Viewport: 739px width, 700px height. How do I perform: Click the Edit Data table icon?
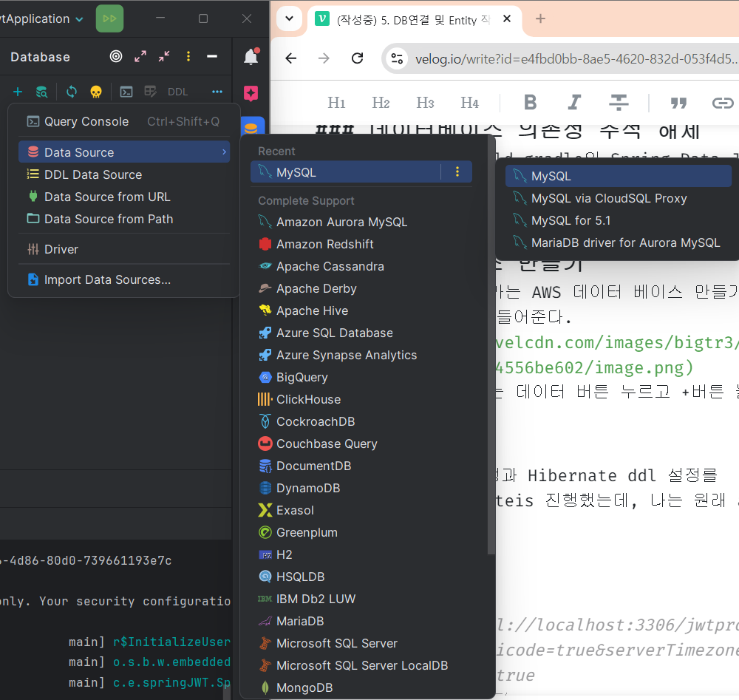[x=150, y=92]
